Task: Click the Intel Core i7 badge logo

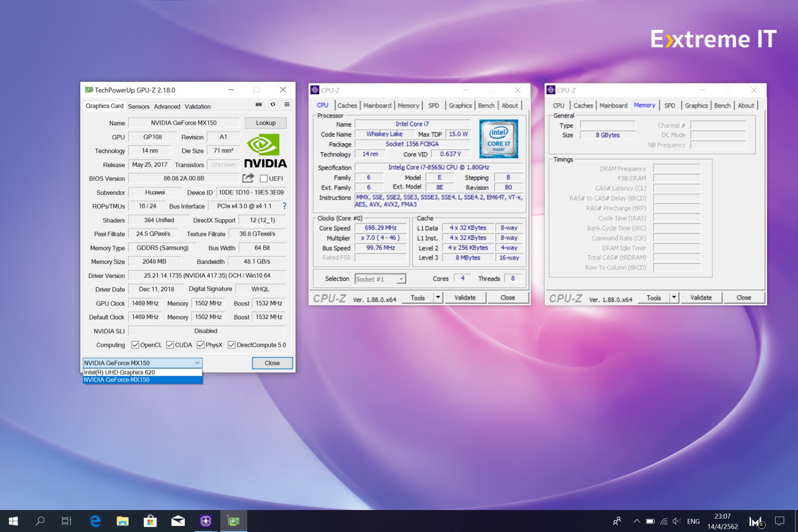Action: point(498,139)
